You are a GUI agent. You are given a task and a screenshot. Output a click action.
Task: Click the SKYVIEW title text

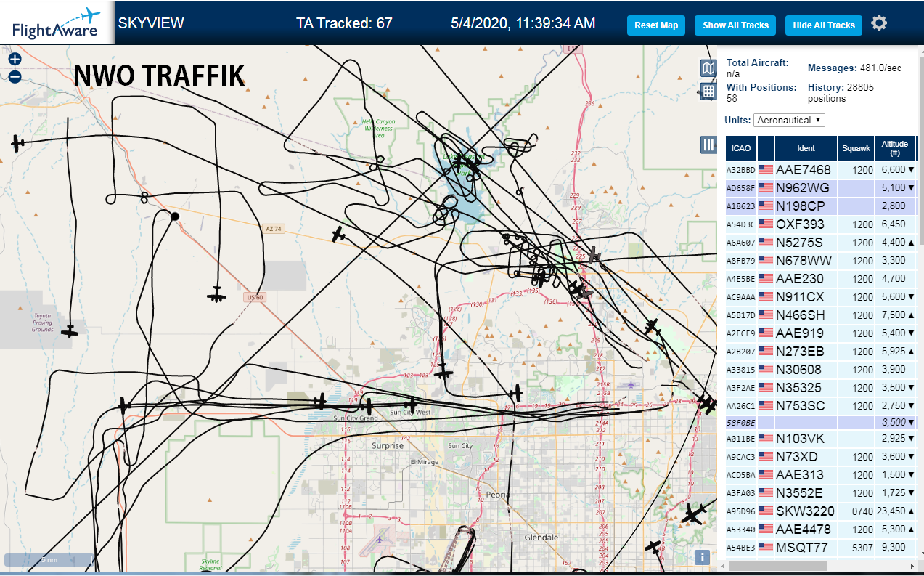coord(151,23)
